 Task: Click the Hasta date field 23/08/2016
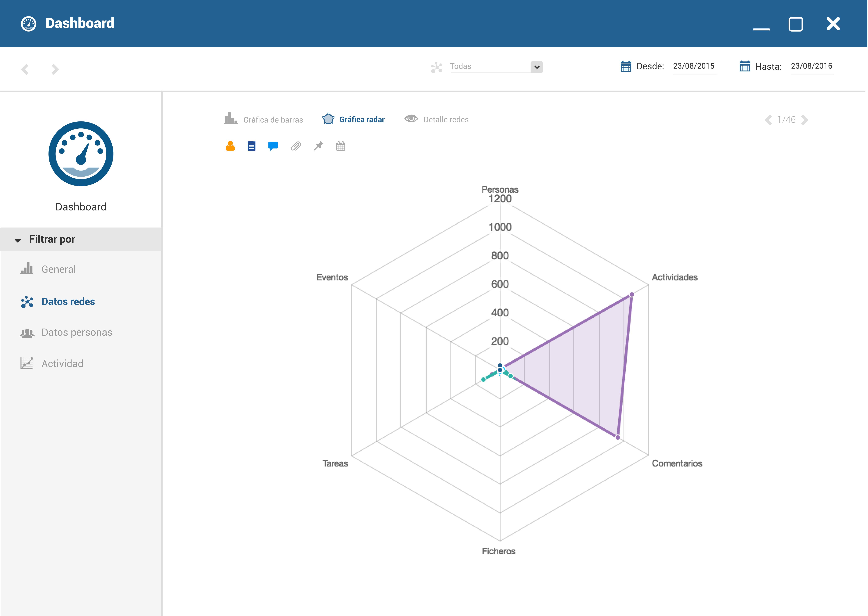(812, 67)
